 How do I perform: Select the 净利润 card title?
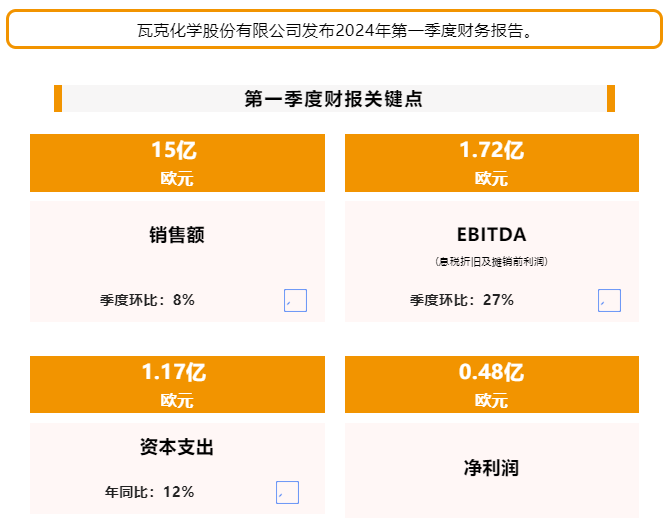tap(491, 468)
